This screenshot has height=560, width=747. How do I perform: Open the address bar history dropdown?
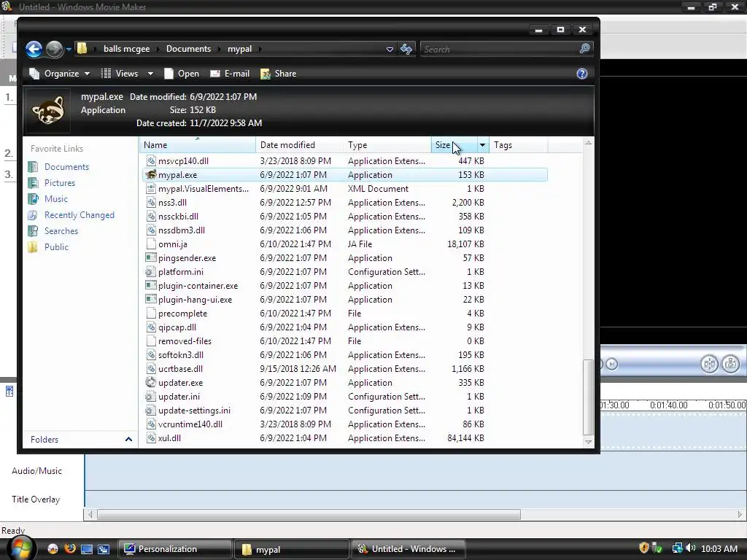pyautogui.click(x=390, y=49)
